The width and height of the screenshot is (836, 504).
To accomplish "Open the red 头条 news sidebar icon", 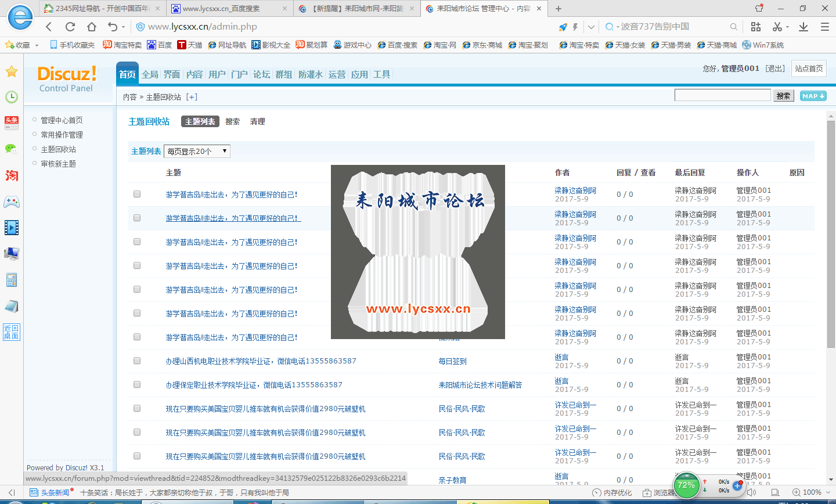I will pos(12,123).
